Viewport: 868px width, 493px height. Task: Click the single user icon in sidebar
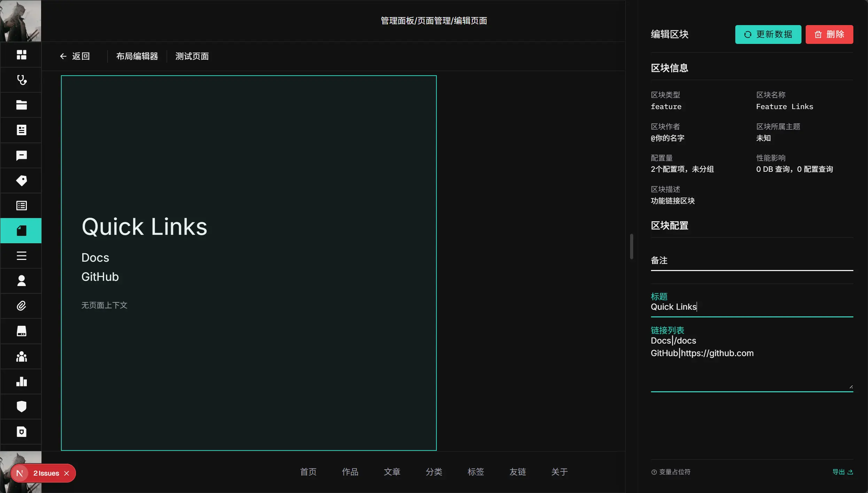[x=21, y=281]
